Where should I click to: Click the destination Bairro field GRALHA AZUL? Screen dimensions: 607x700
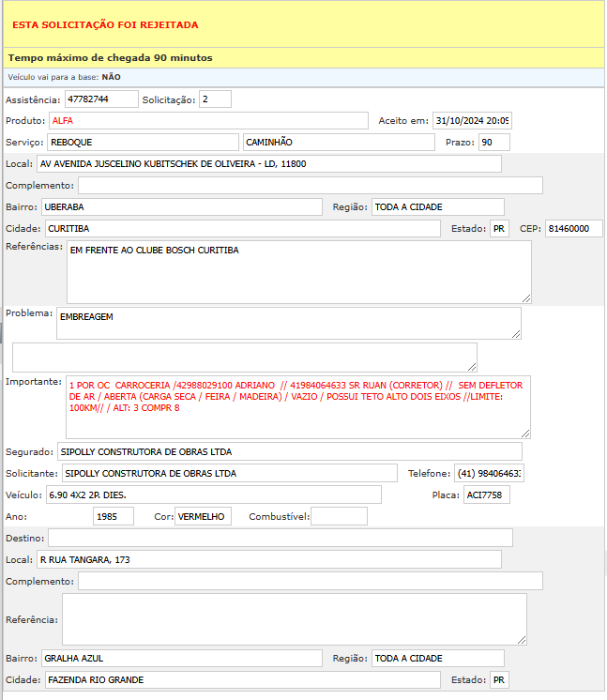180,659
